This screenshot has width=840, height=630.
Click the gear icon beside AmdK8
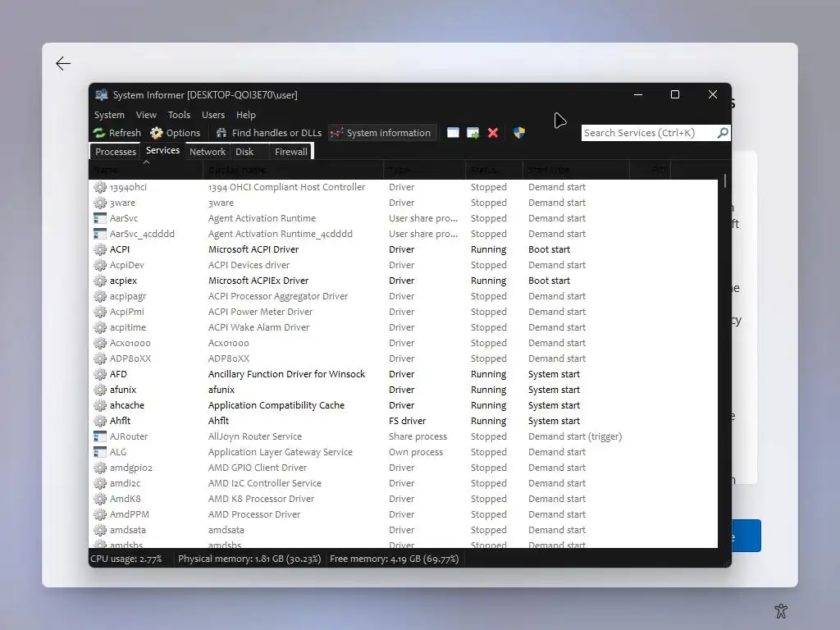pyautogui.click(x=99, y=498)
